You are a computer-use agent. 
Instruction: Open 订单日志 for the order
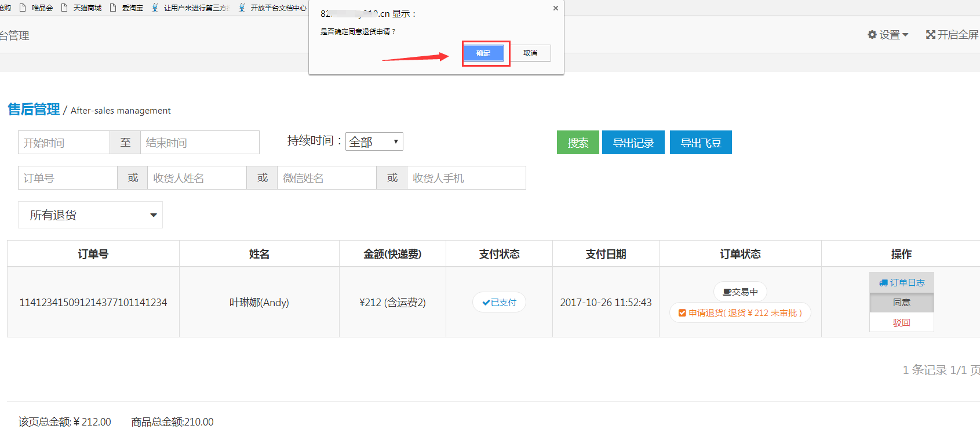click(x=902, y=282)
